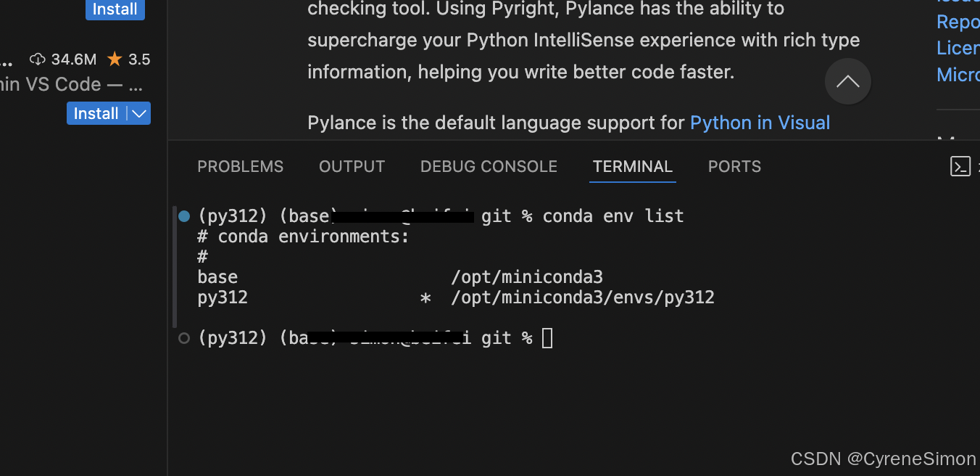Viewport: 980px width, 476px height.
Task: Click the 'py312' environment name in the list
Action: [x=223, y=297]
